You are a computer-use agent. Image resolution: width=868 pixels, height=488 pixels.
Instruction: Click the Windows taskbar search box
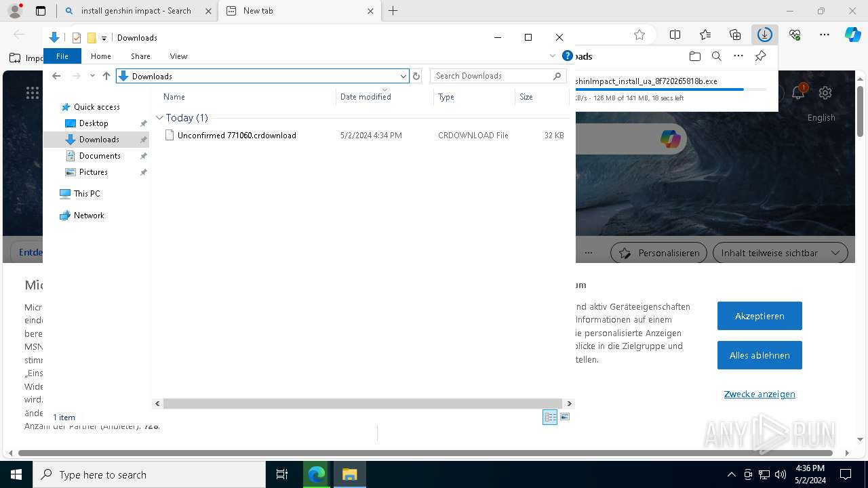[x=149, y=474]
